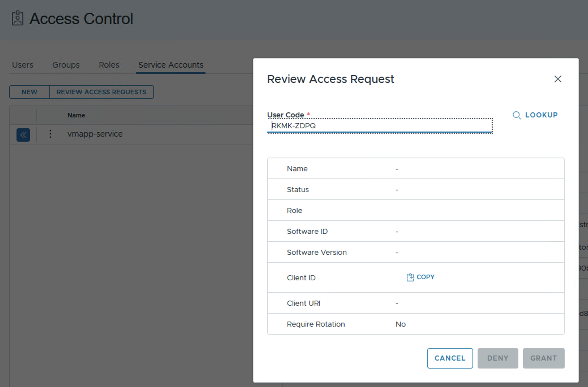Select the vmapp-service row

(95, 134)
